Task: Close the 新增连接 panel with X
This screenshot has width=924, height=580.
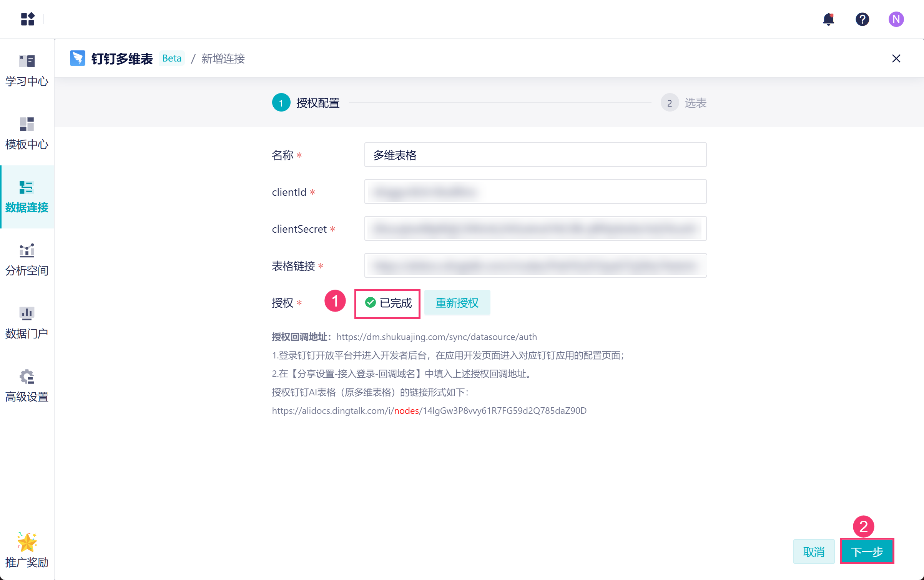Action: [x=896, y=58]
